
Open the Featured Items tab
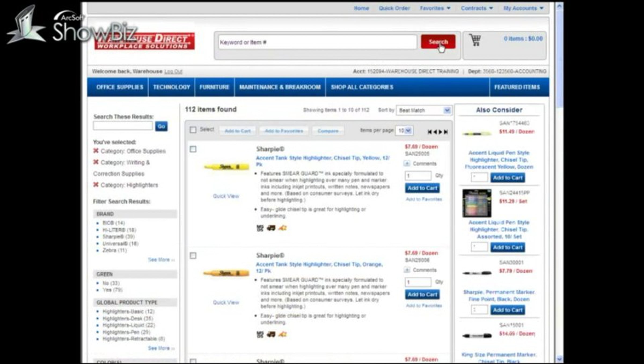[517, 87]
